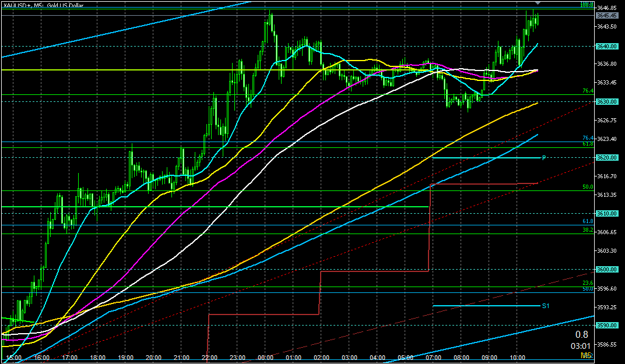Click the 0.8 spread indicator text
The height and width of the screenshot is (364, 625).
tap(581, 335)
